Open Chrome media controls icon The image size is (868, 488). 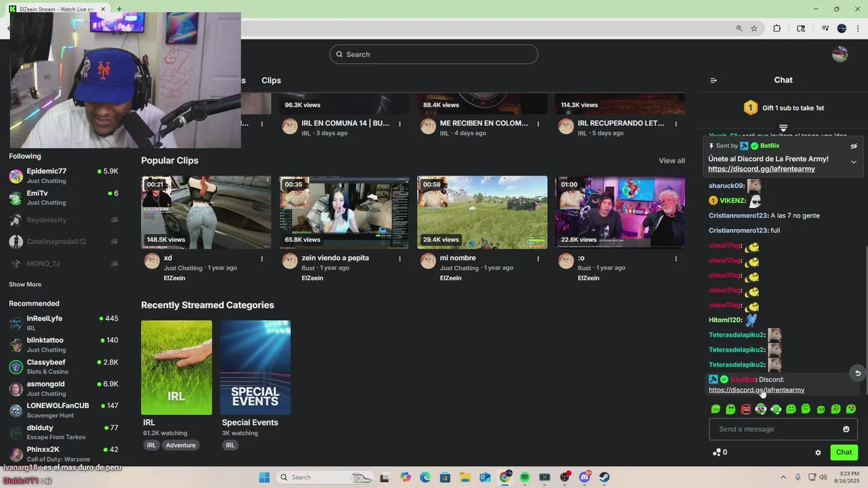825,28
